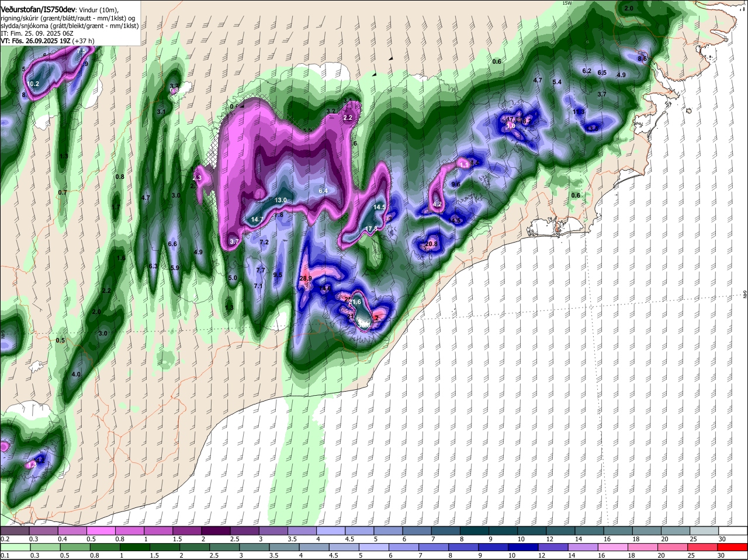Image resolution: width=748 pixels, height=560 pixels.
Task: Pick dark green swatch between 1 and 1.5, lower legend
Action: point(136,547)
